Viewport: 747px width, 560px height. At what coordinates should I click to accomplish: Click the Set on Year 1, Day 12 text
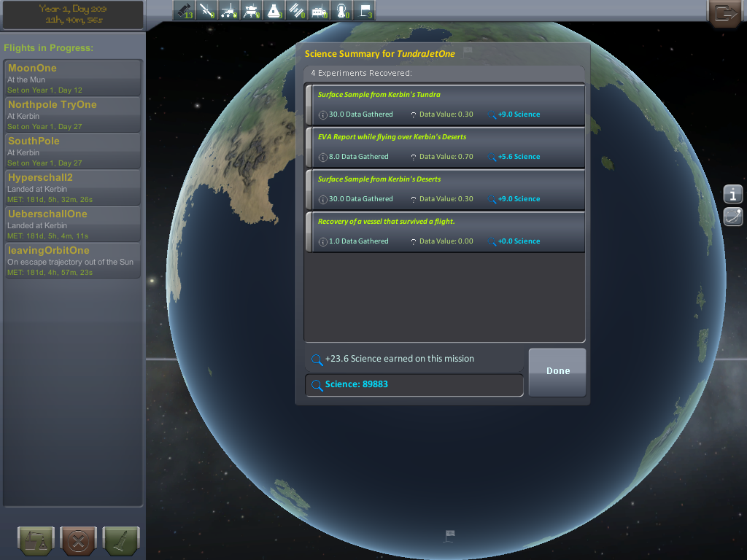pos(44,90)
